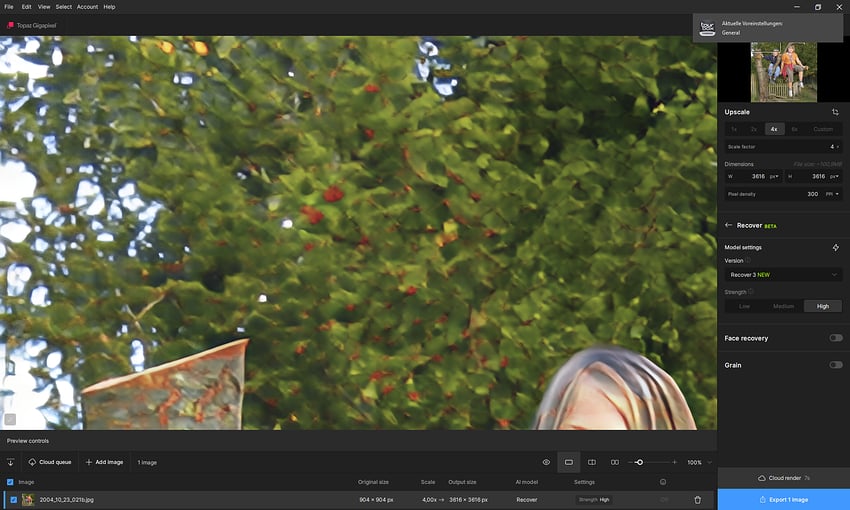
Task: Toggle the preview eye icon
Action: (546, 462)
